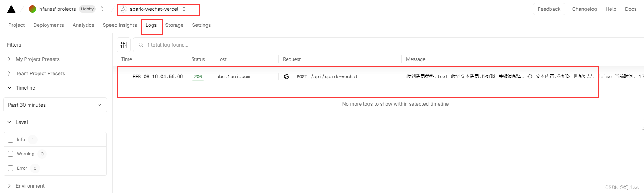
Task: Click the 200 status badge
Action: coord(198,77)
